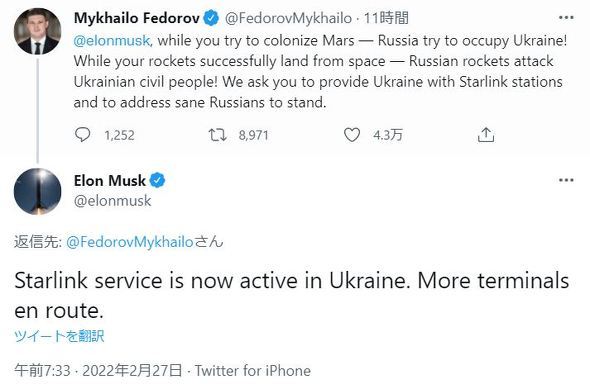Click the Twitter for iPhone source label
The width and height of the screenshot is (590, 389).
(252, 371)
